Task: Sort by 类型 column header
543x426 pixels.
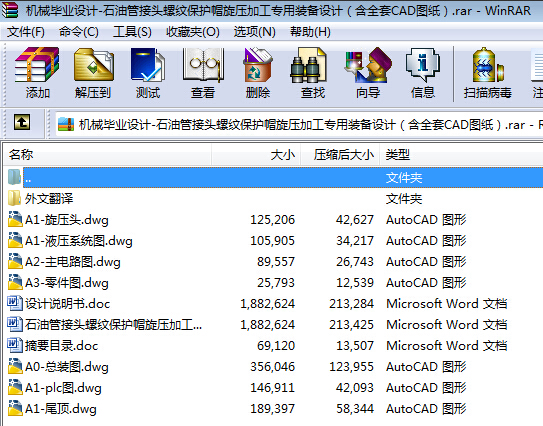Action: (461, 154)
